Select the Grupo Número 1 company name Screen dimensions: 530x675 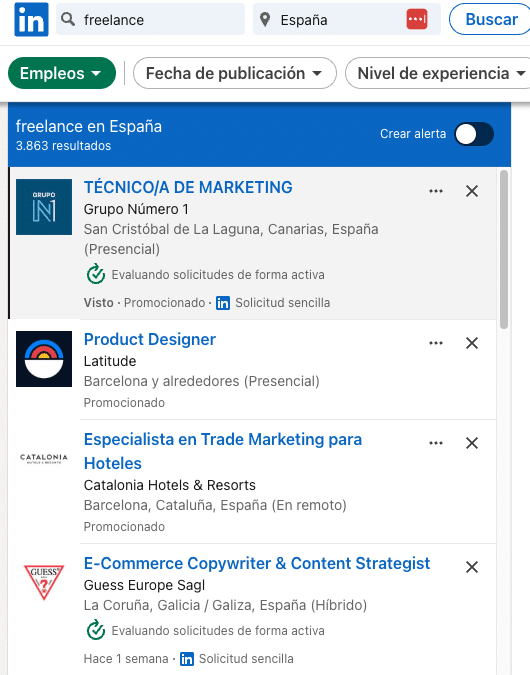[136, 209]
